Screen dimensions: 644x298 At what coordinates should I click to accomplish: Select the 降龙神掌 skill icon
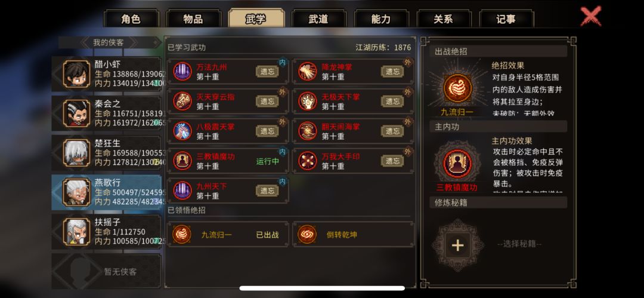(x=307, y=71)
